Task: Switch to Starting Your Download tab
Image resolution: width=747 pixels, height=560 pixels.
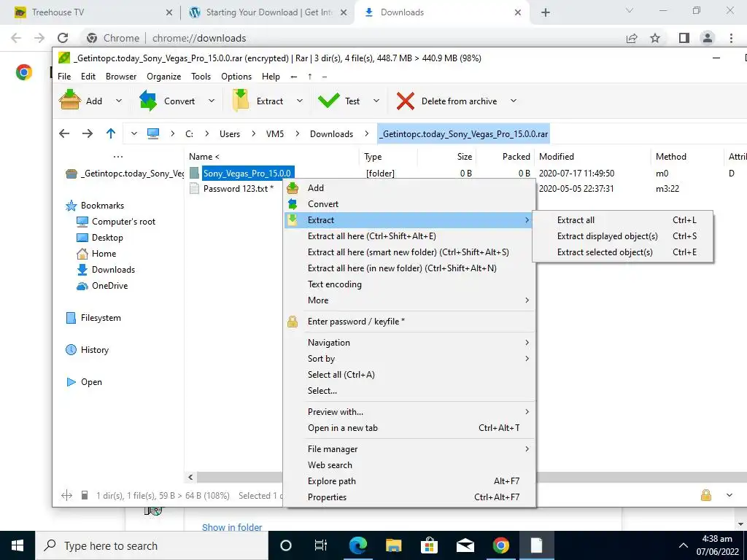Action: click(x=267, y=12)
